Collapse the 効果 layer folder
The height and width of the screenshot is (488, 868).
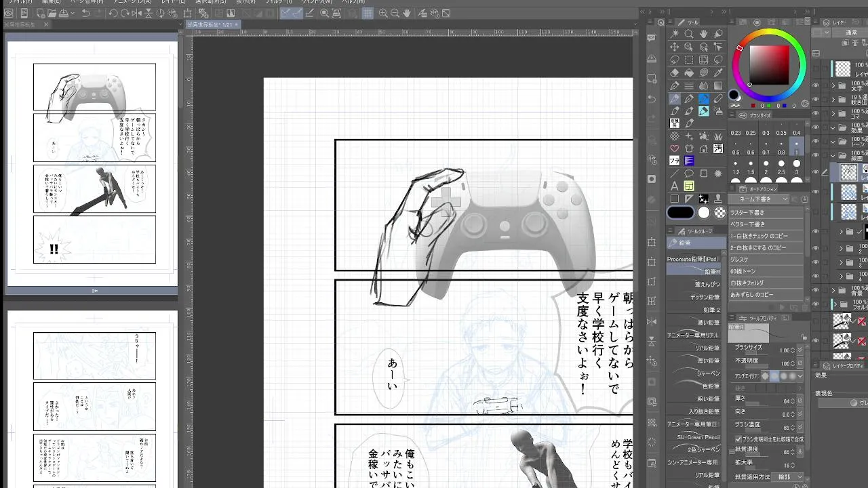coord(833,127)
